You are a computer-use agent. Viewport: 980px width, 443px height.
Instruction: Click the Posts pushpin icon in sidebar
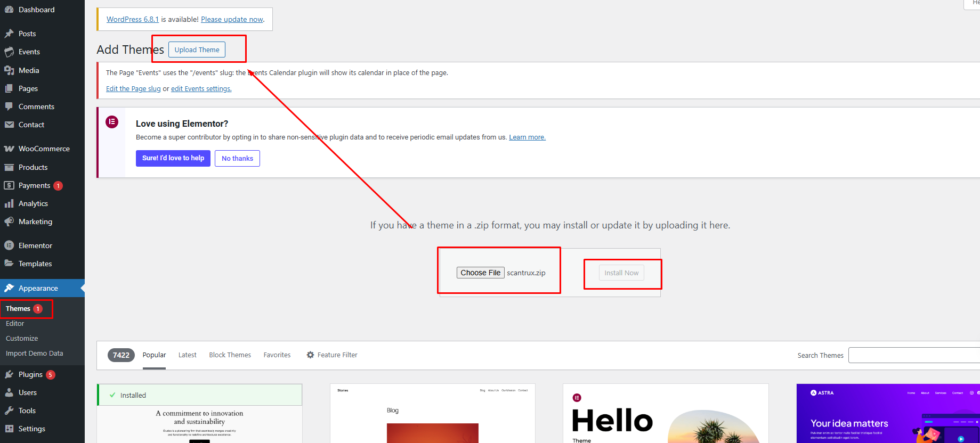point(9,34)
